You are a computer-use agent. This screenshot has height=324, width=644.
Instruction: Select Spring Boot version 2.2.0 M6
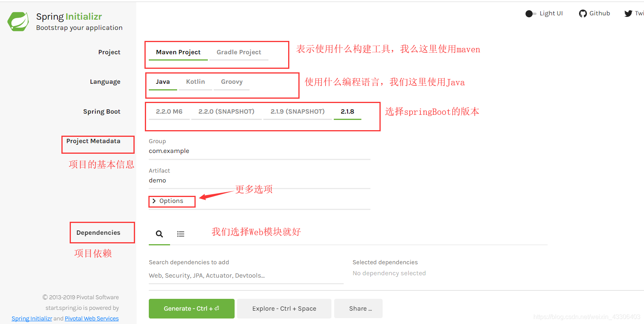click(169, 112)
